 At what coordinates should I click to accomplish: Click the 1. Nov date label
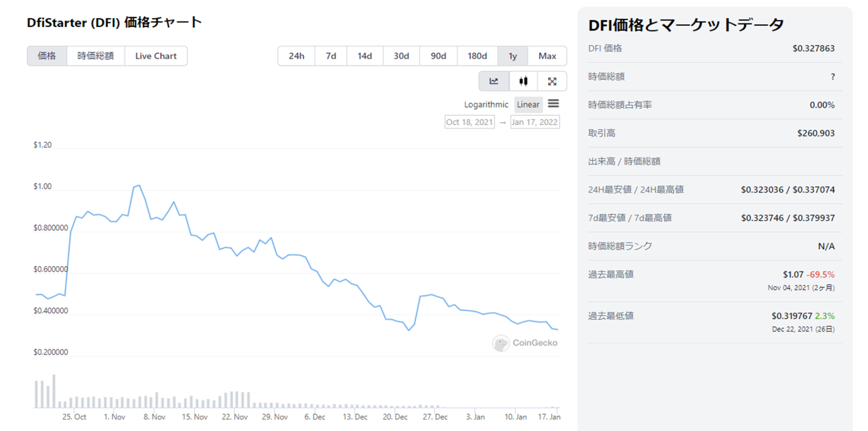click(115, 417)
